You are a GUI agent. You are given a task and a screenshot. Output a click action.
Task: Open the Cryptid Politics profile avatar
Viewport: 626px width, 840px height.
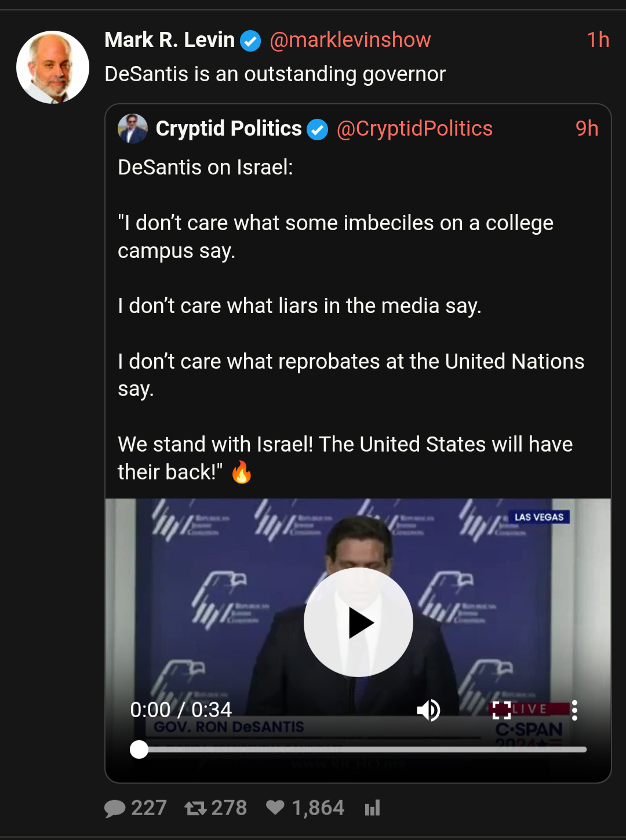133,129
